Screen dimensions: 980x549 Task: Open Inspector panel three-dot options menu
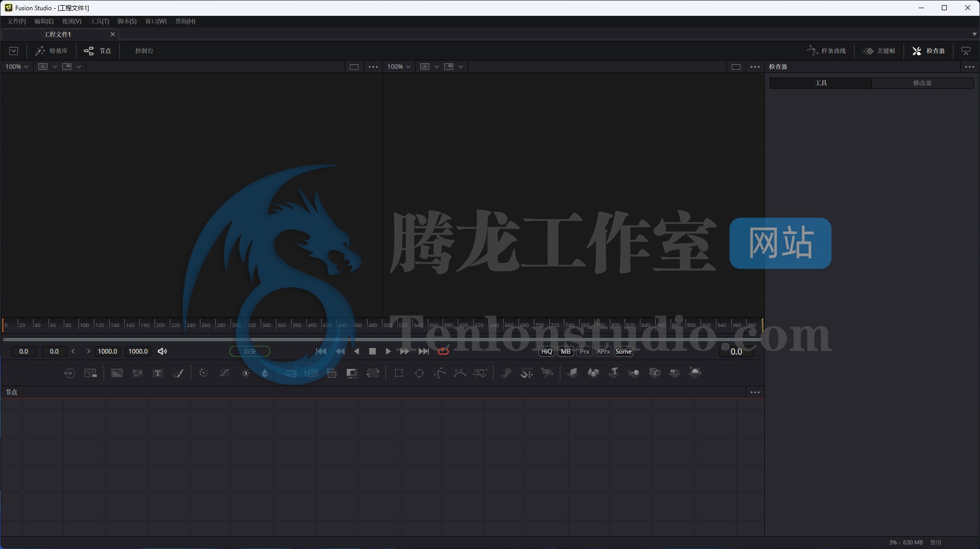(969, 67)
